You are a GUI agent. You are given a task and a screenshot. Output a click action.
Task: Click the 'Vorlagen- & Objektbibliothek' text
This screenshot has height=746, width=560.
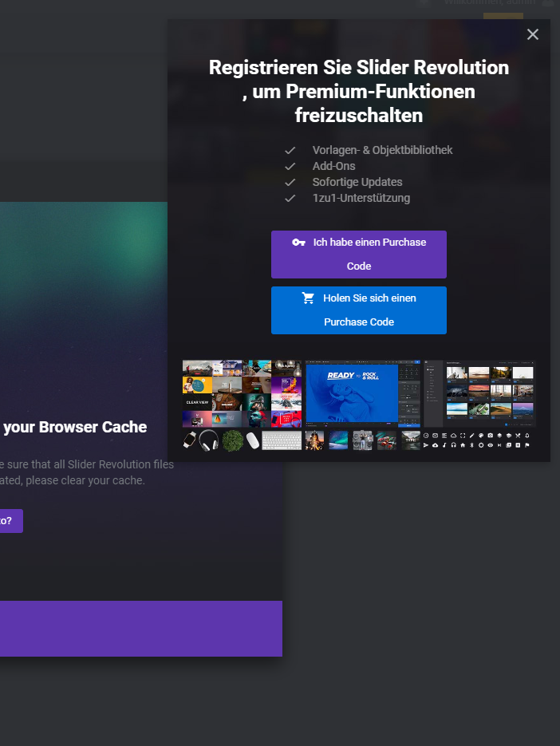[x=382, y=150]
